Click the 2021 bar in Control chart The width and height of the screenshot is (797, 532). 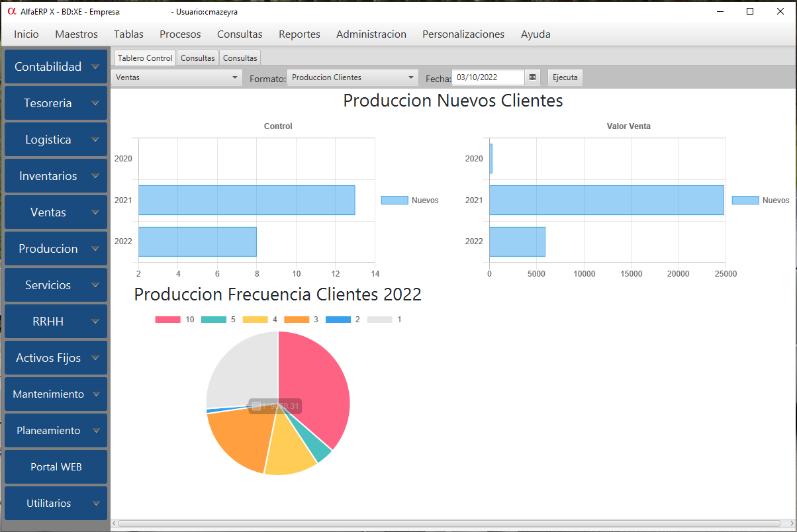pos(246,200)
